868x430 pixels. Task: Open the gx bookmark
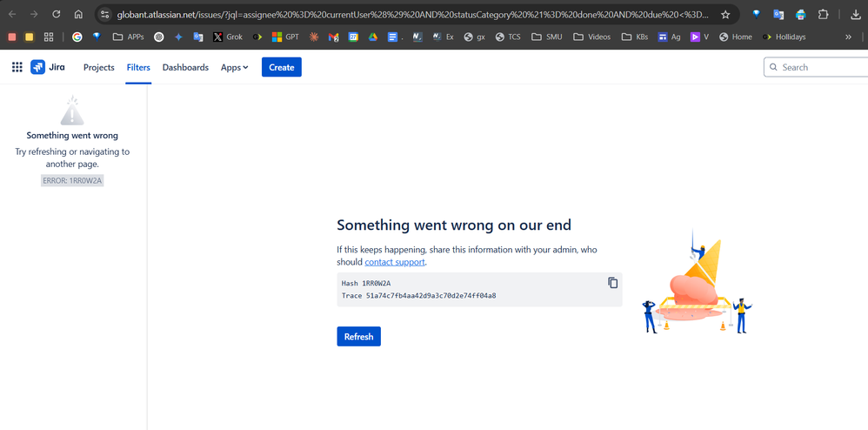pos(474,37)
